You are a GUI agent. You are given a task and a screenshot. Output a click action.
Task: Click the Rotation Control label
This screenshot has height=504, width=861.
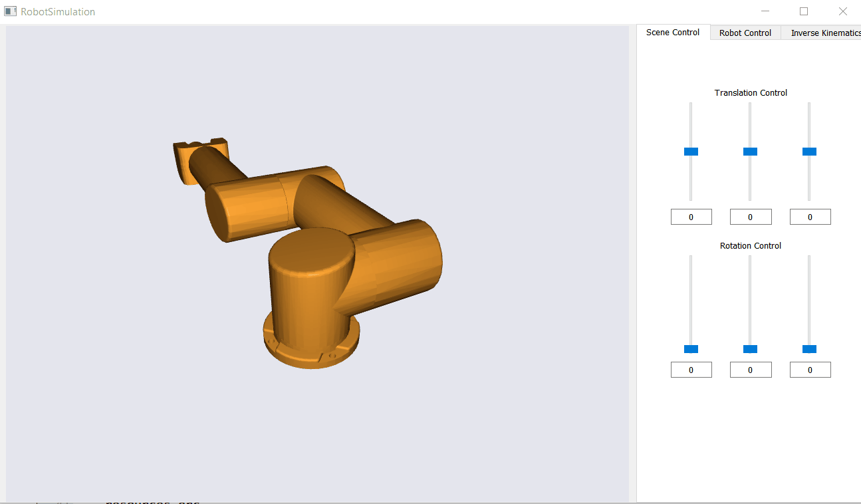751,245
